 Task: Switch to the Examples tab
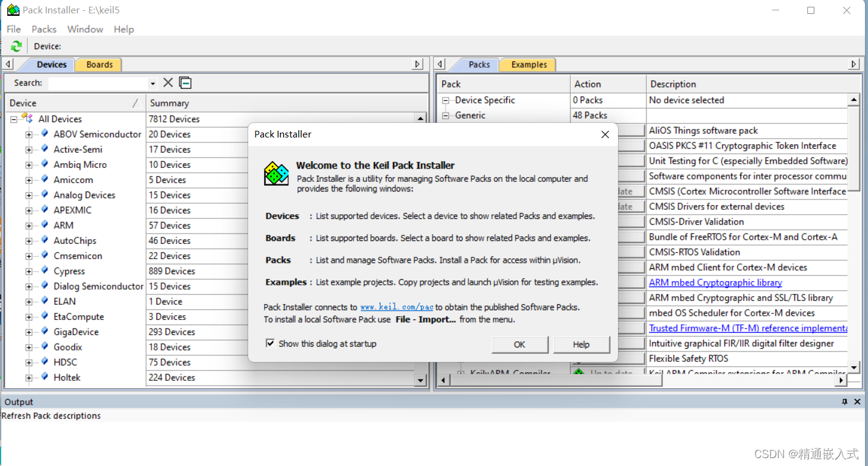pos(529,64)
